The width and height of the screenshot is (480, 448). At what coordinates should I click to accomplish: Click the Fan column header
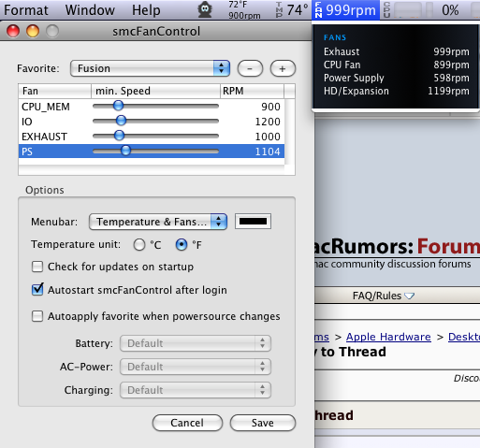coord(54,91)
